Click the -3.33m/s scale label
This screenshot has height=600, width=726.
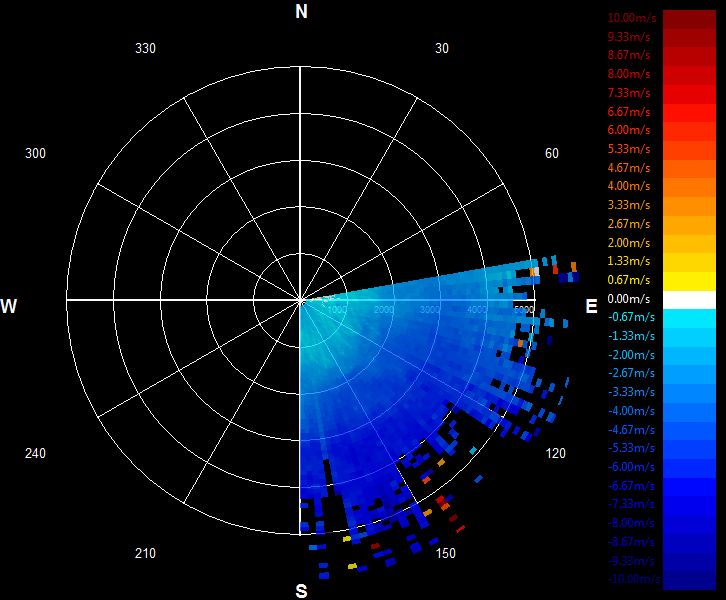[x=631, y=392]
